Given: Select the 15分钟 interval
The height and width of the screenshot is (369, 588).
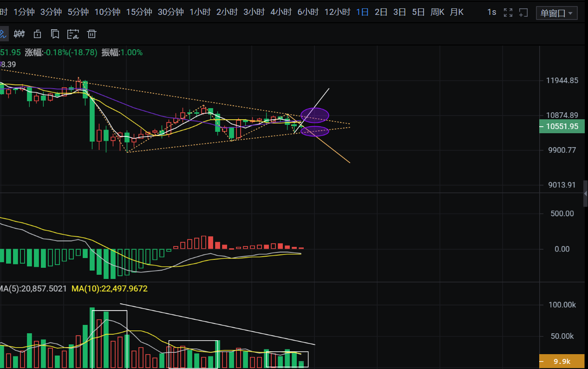Looking at the screenshot, I should point(139,12).
